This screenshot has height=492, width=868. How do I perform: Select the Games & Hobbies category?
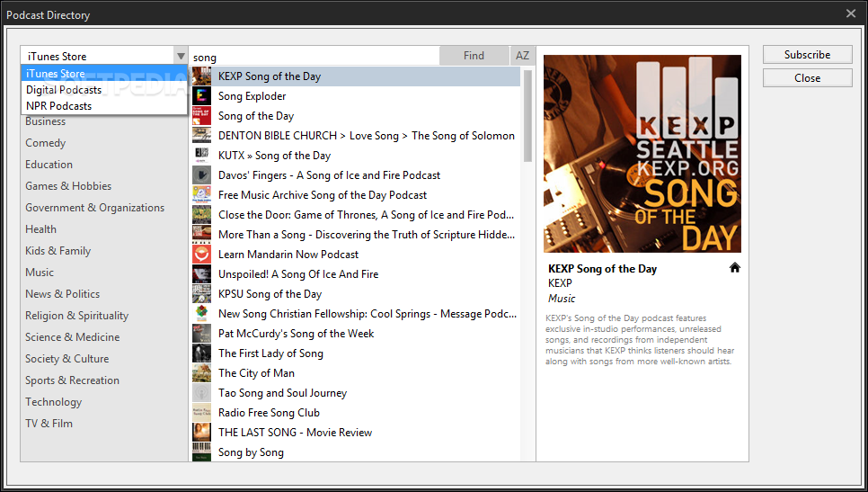(x=68, y=186)
